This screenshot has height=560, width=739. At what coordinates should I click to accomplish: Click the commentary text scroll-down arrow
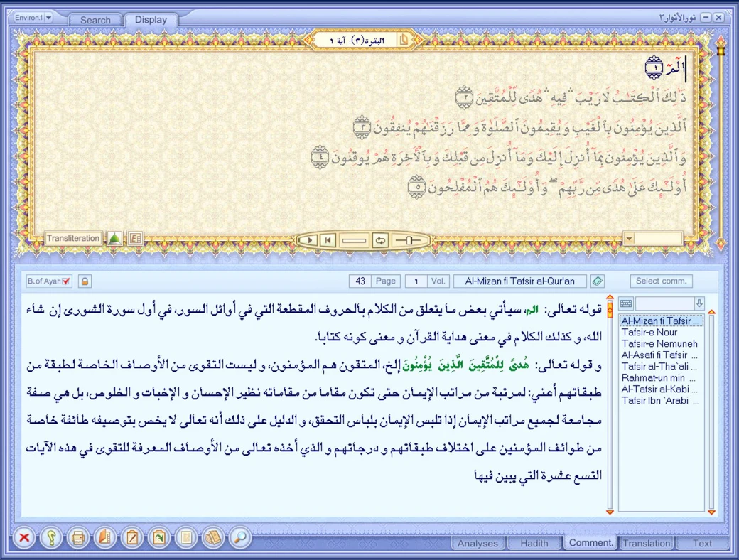point(610,512)
